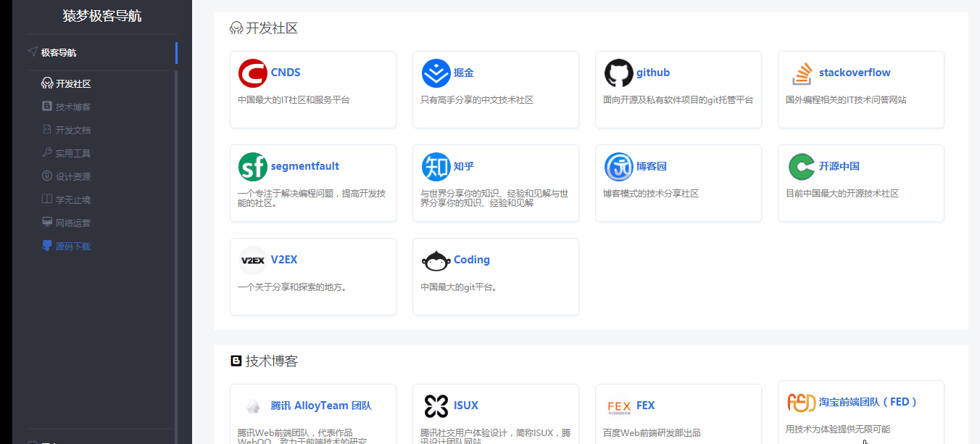Open 源码下载 link in sidebar
The image size is (980, 444).
[x=73, y=246]
